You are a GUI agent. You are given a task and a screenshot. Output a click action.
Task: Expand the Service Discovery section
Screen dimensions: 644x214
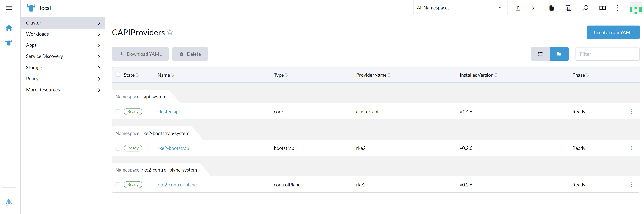coord(63,56)
